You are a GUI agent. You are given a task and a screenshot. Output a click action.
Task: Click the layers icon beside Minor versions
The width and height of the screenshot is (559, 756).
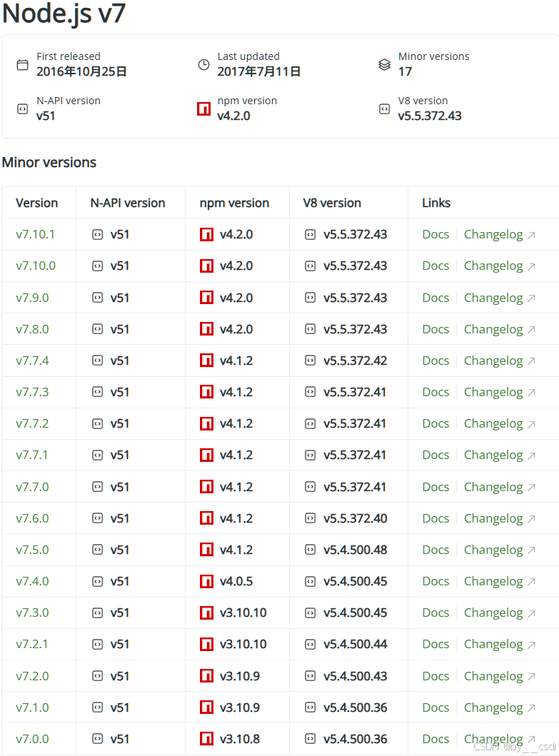click(384, 65)
